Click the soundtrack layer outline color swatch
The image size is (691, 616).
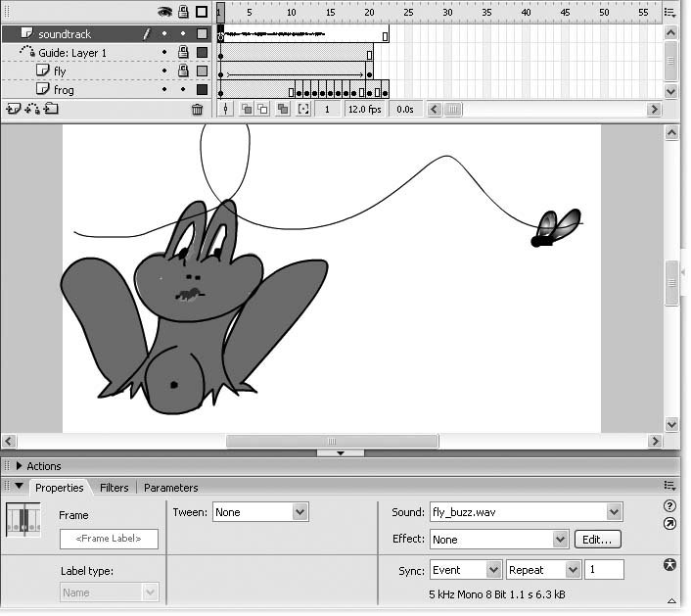[202, 34]
